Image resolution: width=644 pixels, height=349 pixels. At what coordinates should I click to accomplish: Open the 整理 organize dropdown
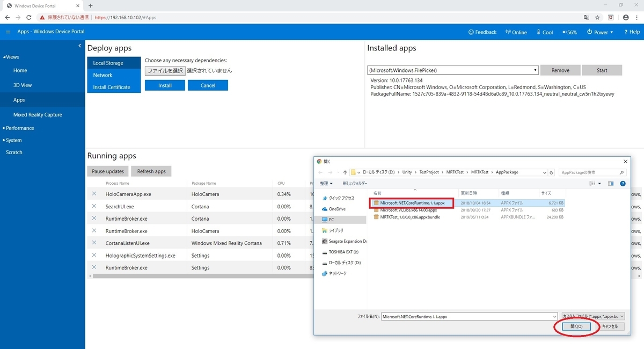(x=326, y=183)
